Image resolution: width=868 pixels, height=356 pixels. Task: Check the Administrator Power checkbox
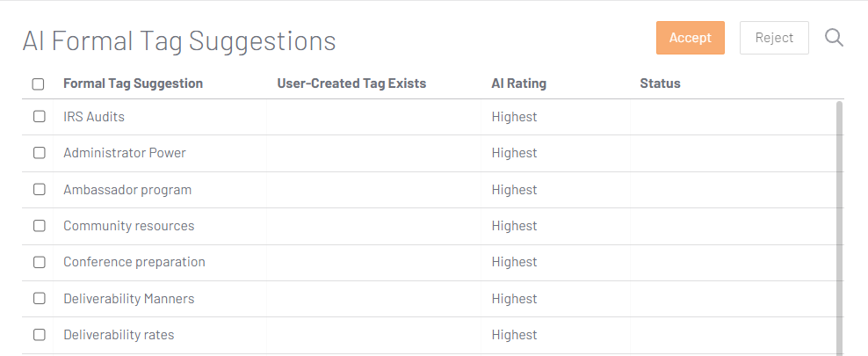pyautogui.click(x=40, y=153)
